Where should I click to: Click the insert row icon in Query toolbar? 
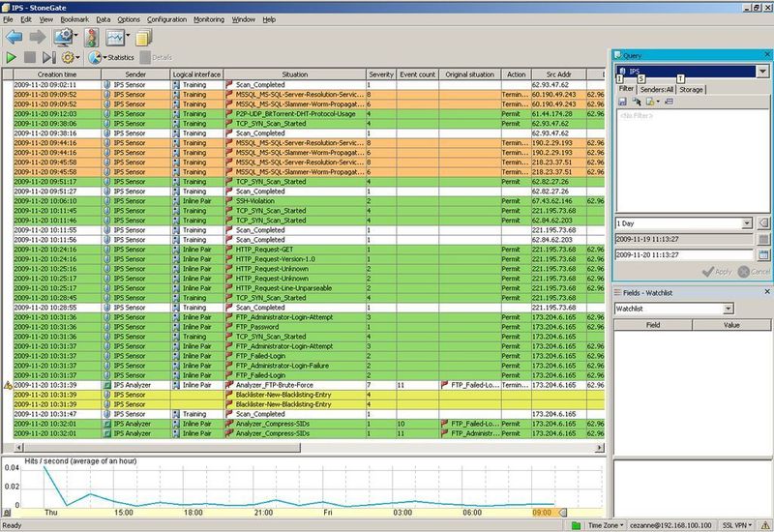tap(669, 102)
